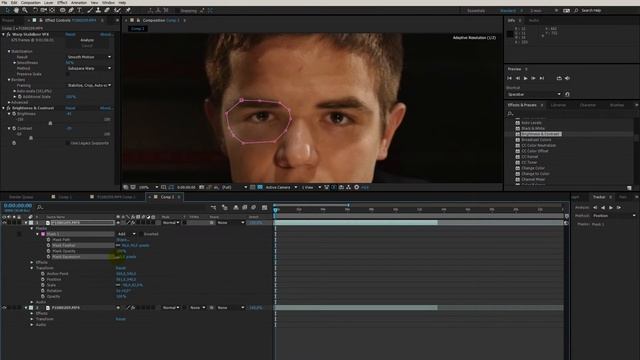Expand Effects group under layer 1
The height and width of the screenshot is (360, 640).
coord(32,262)
